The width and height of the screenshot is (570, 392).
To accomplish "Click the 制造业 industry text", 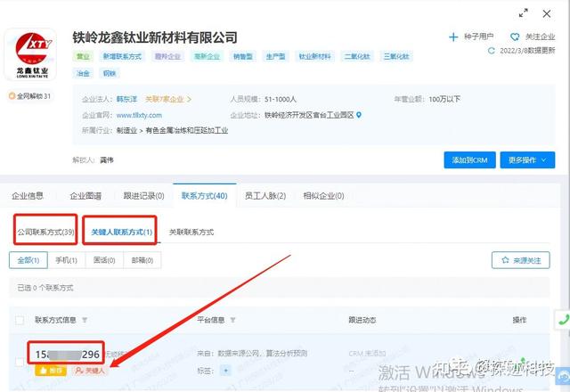I will point(126,131).
